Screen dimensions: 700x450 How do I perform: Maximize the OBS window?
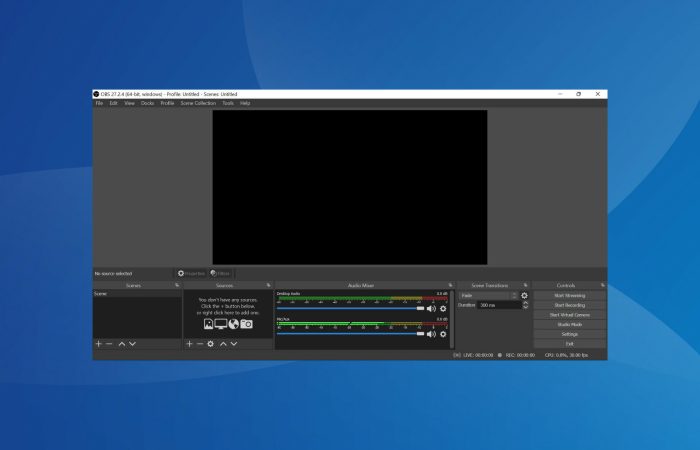[579, 94]
